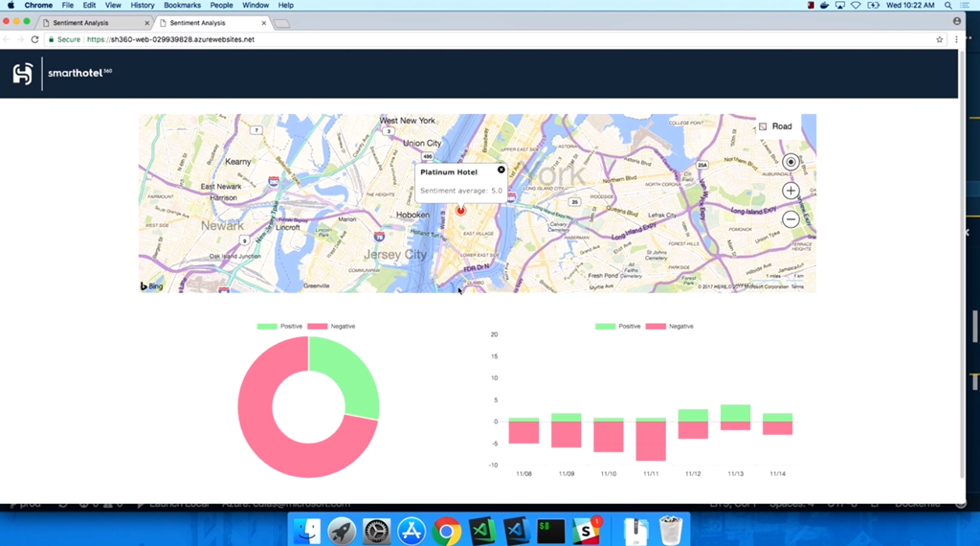Click the red hotel pin on map
The image size is (980, 546).
coord(460,210)
